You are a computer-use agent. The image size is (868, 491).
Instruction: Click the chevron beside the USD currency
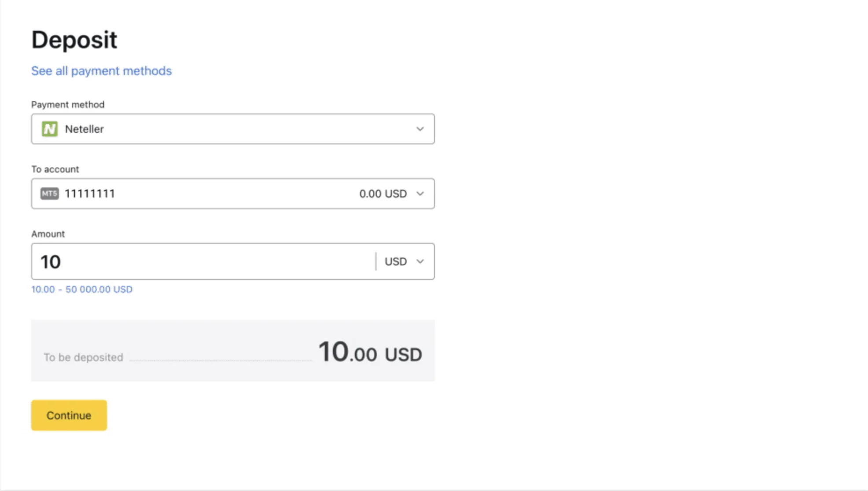click(419, 261)
